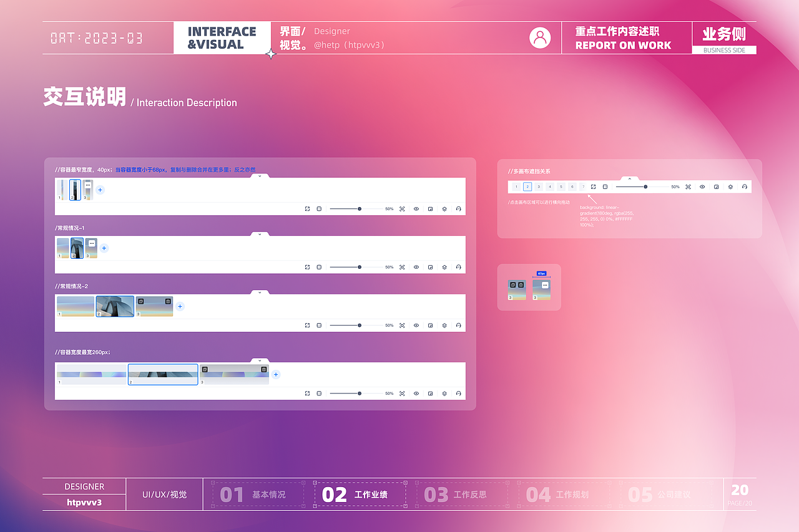Viewport: 799px width, 532px height.
Task: Add canvas with plus in 常规情况-1 panel
Action: pos(104,248)
